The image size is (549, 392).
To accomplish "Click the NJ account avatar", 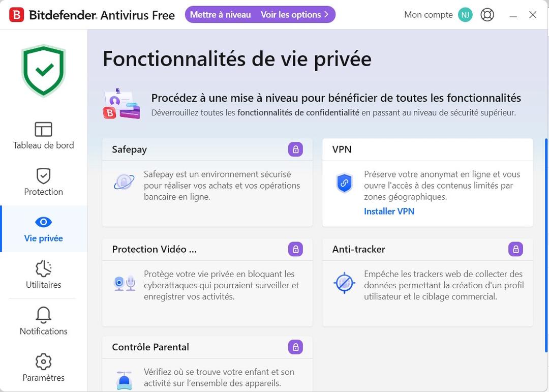I will click(465, 15).
